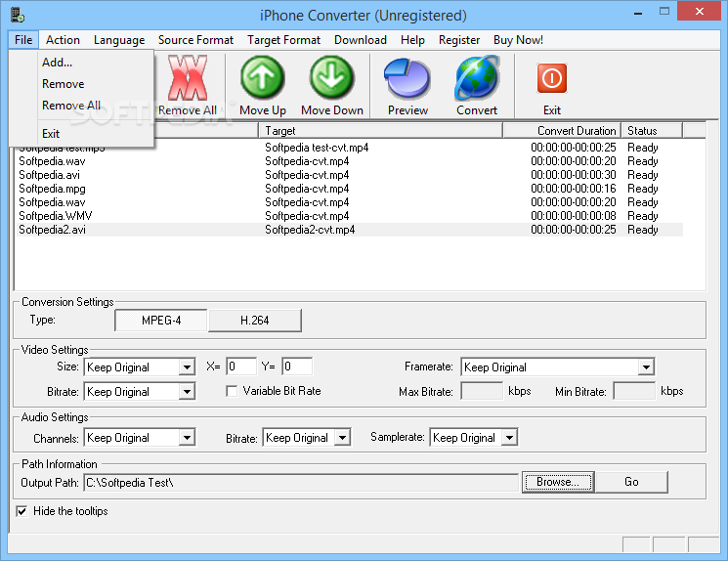Click the Output Path text field
The width and height of the screenshot is (728, 561).
tap(301, 483)
